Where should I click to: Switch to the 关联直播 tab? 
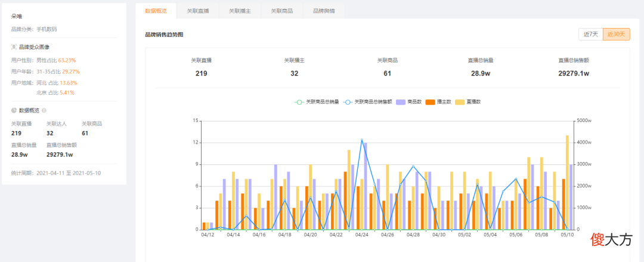[198, 11]
